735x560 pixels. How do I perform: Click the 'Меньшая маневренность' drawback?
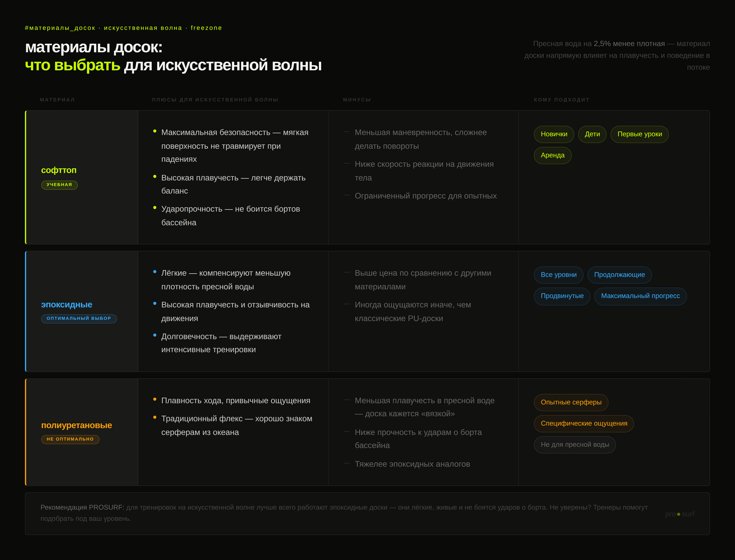coord(420,139)
